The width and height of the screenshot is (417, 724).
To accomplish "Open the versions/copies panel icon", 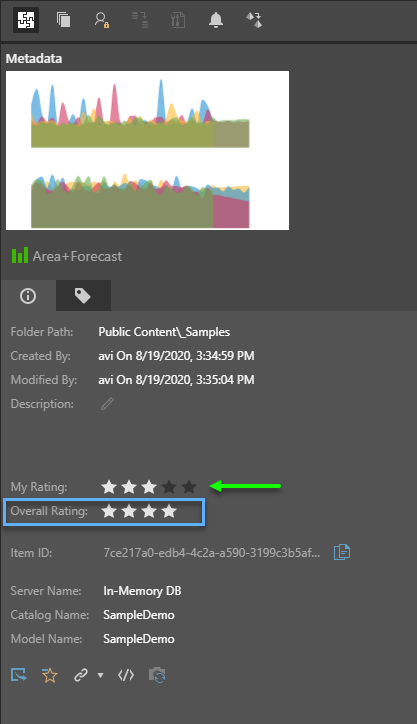I will (x=63, y=20).
